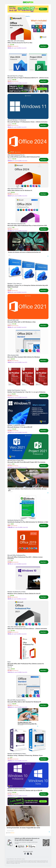Click the Groupon logo at top

point(28,2)
